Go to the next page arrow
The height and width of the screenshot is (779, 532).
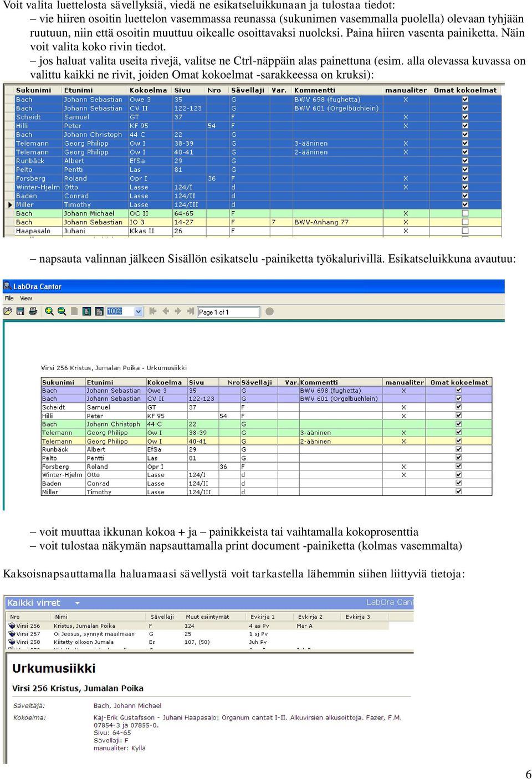point(178,311)
